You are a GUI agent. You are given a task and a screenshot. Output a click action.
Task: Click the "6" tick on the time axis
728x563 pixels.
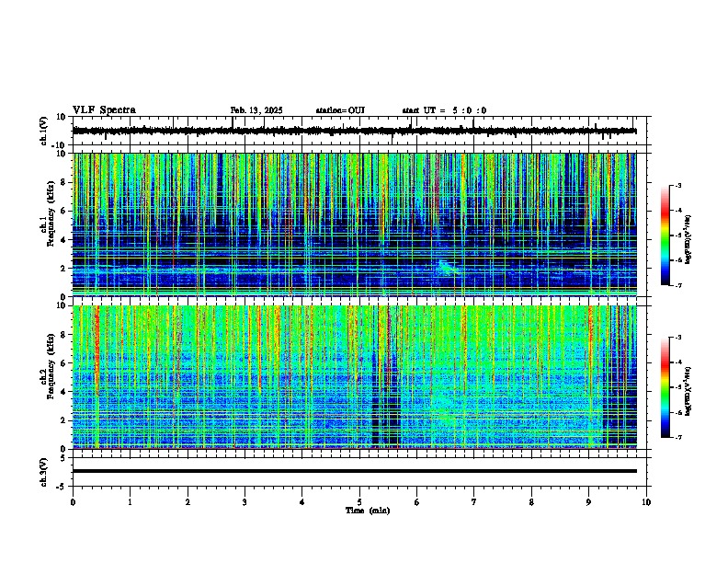[417, 502]
